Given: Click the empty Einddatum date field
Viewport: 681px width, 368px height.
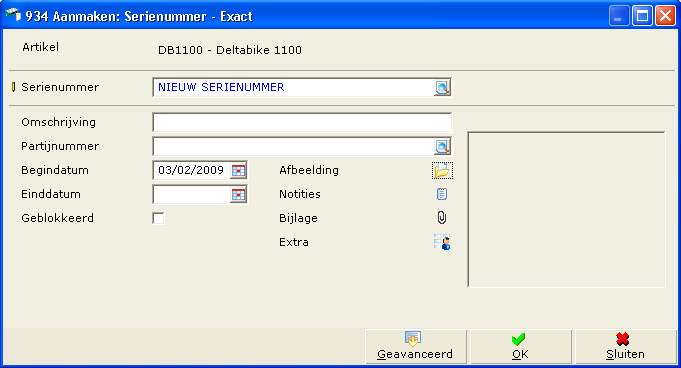Looking at the screenshot, I should tap(192, 194).
